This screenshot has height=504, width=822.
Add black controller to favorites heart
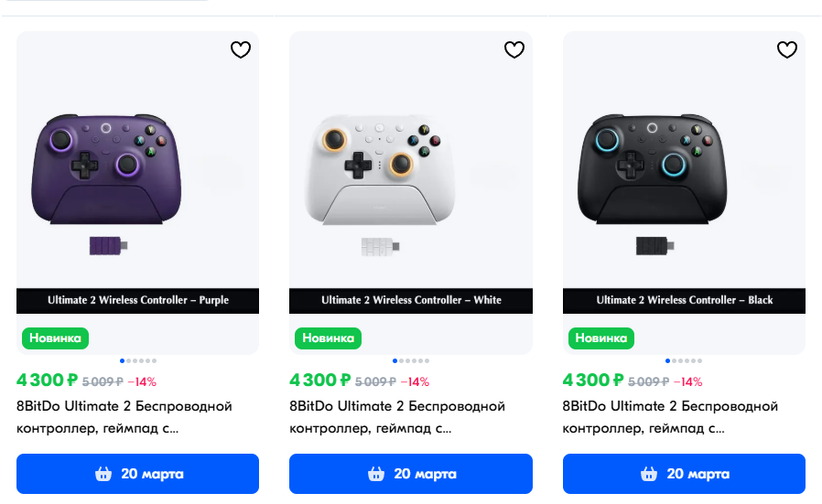(787, 49)
